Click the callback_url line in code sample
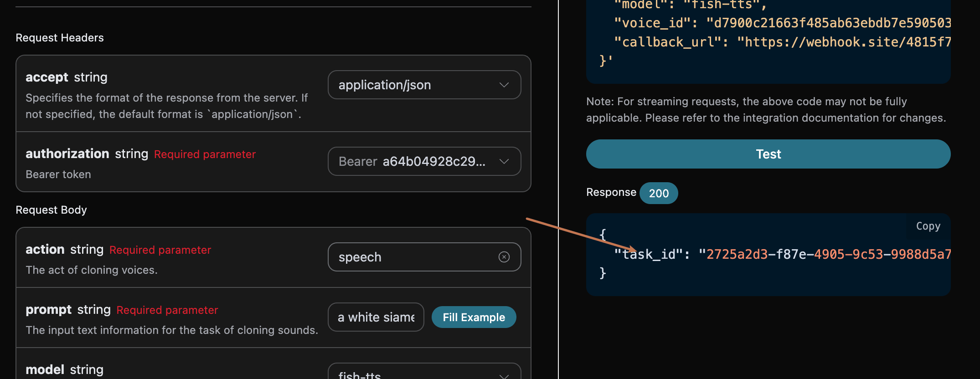The image size is (980, 379). [x=782, y=42]
